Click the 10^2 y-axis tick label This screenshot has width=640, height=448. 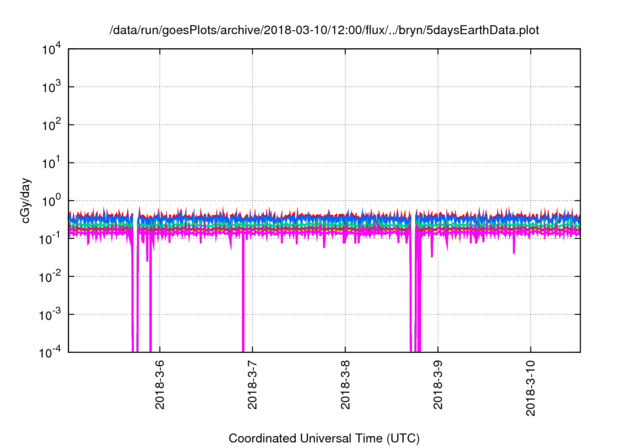click(x=52, y=125)
